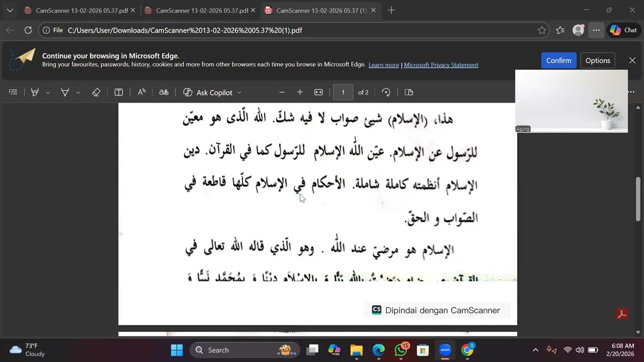The image size is (644, 362).
Task: Open File Explorer from taskbar
Action: click(356, 350)
